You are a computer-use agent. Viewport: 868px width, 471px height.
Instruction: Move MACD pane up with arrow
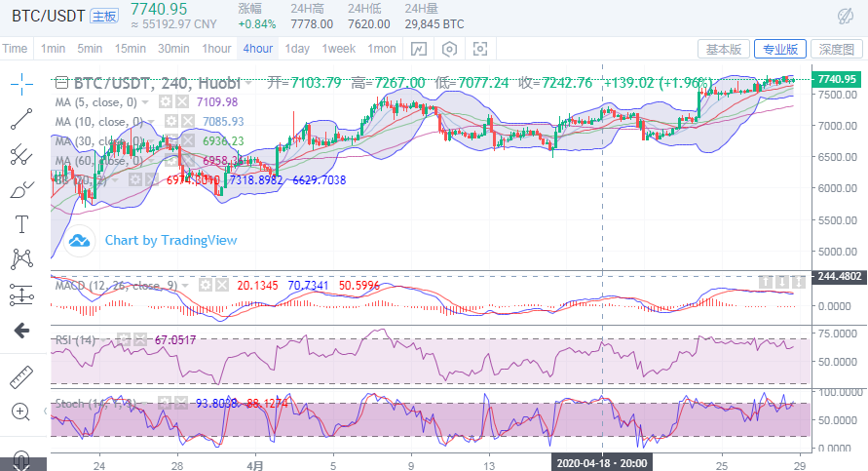[x=766, y=282]
